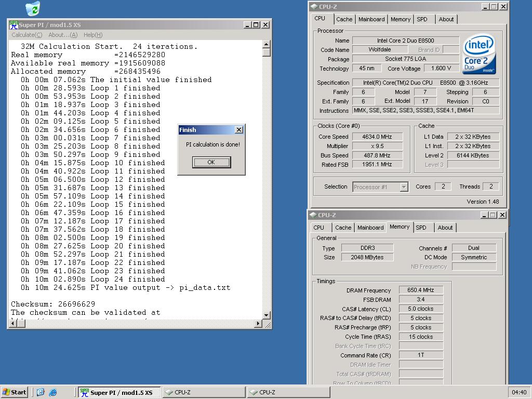532x399 pixels.
Task: Click the 32M Calculation Start line
Action: pos(109,46)
